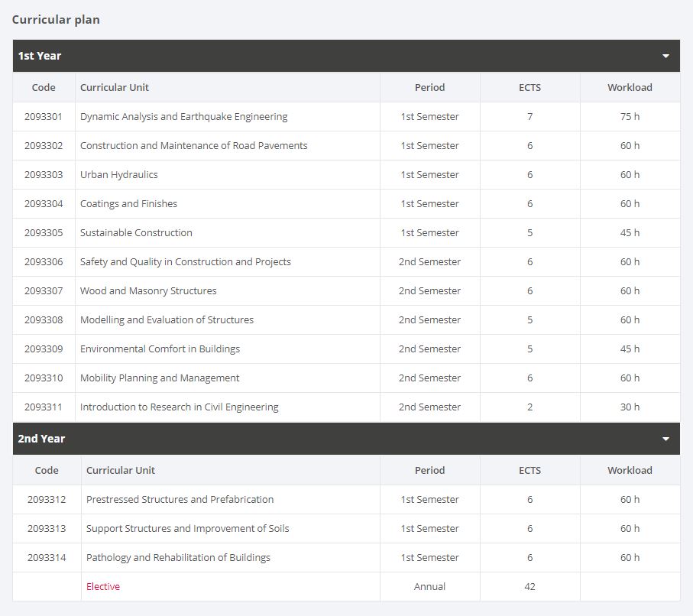693x616 pixels.
Task: Click the 1st Year Code column header
Action: pos(44,88)
